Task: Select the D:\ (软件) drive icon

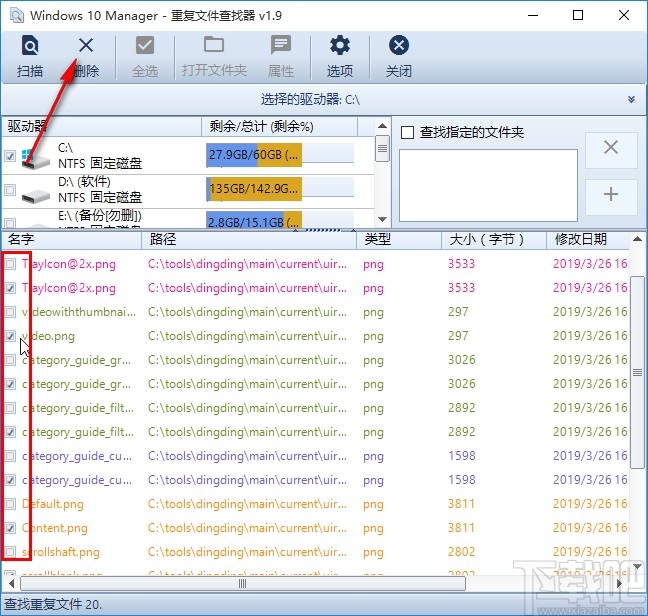Action: pyautogui.click(x=36, y=196)
